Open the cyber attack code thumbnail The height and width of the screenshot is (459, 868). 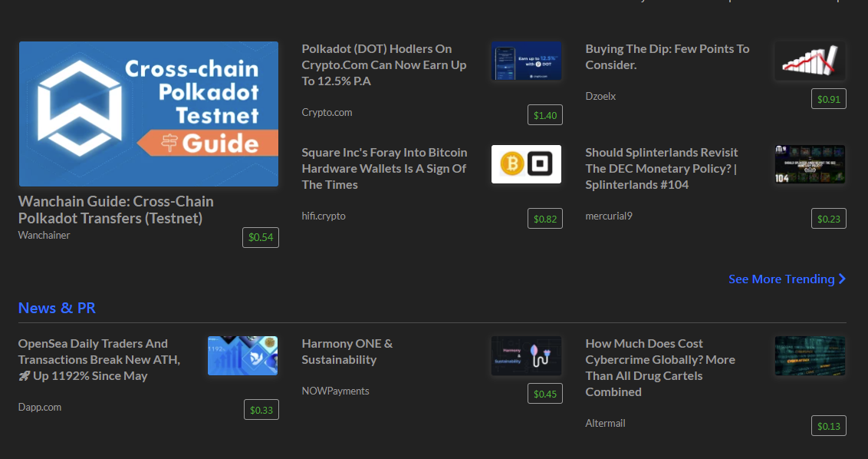coord(810,355)
